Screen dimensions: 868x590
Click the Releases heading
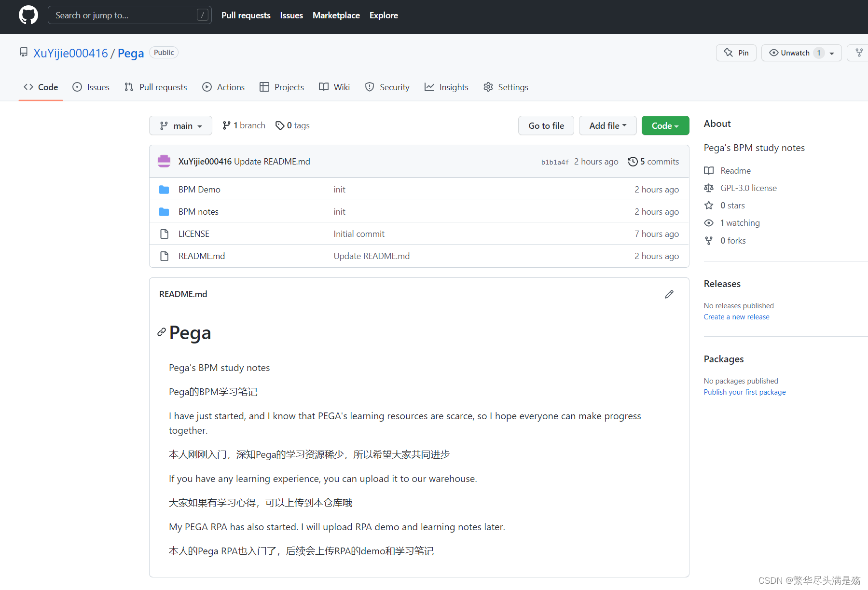click(722, 284)
